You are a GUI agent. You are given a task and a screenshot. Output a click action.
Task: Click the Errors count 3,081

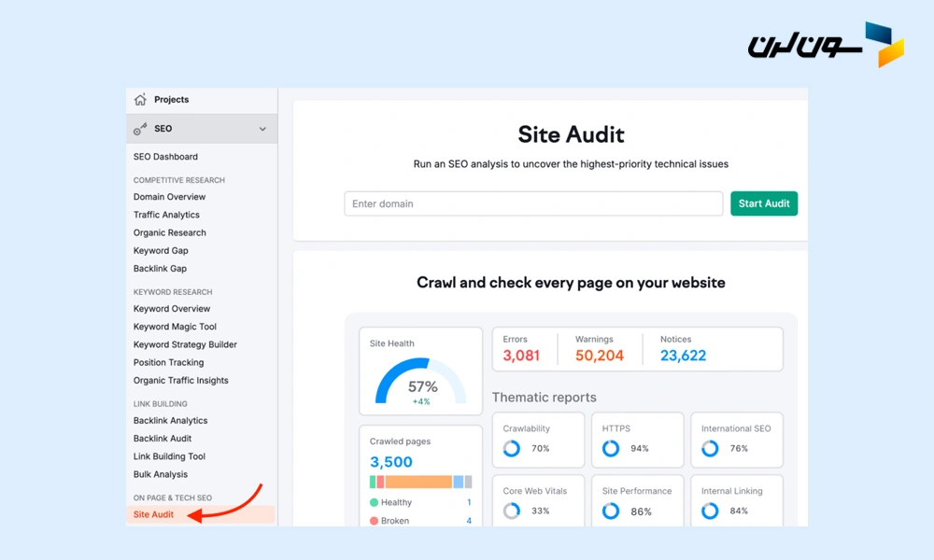pos(521,356)
